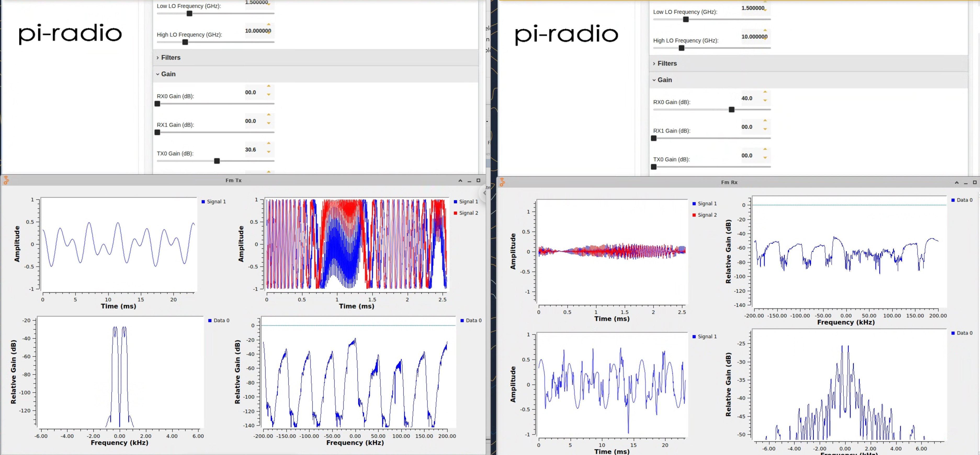Toggle Signal 2 legend in Fm Rx time plot
The image size is (980, 455).
(706, 215)
